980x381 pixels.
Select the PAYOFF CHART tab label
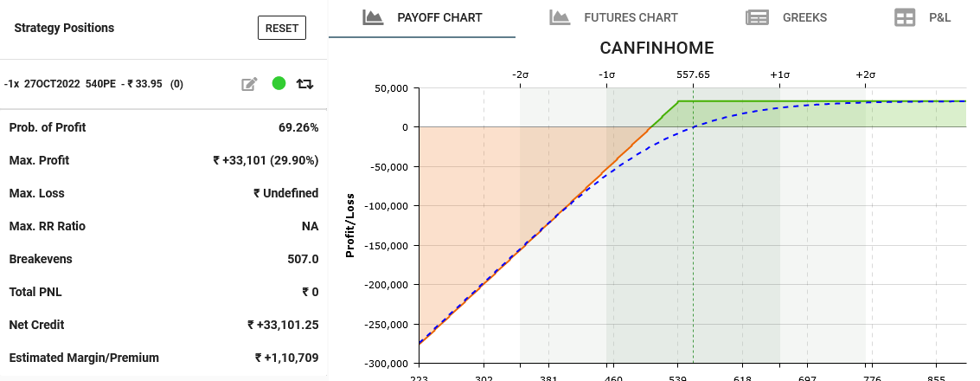[439, 17]
